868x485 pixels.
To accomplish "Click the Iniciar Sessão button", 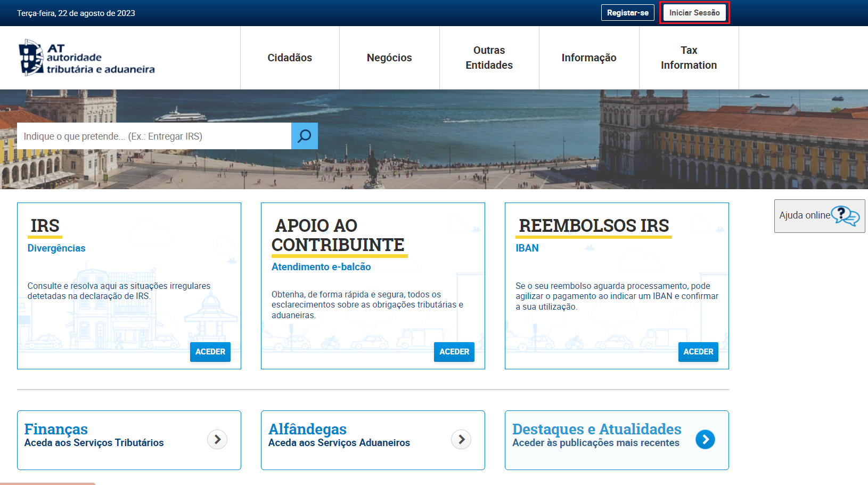I will [x=694, y=13].
